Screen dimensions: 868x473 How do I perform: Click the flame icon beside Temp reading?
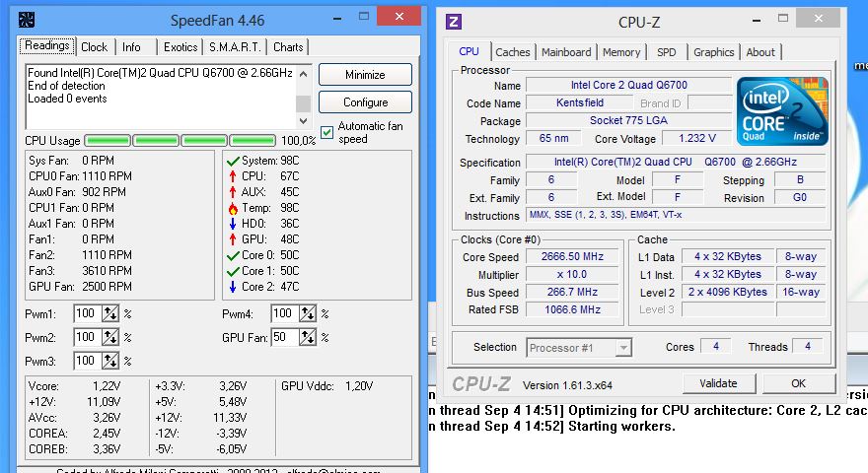click(x=233, y=209)
